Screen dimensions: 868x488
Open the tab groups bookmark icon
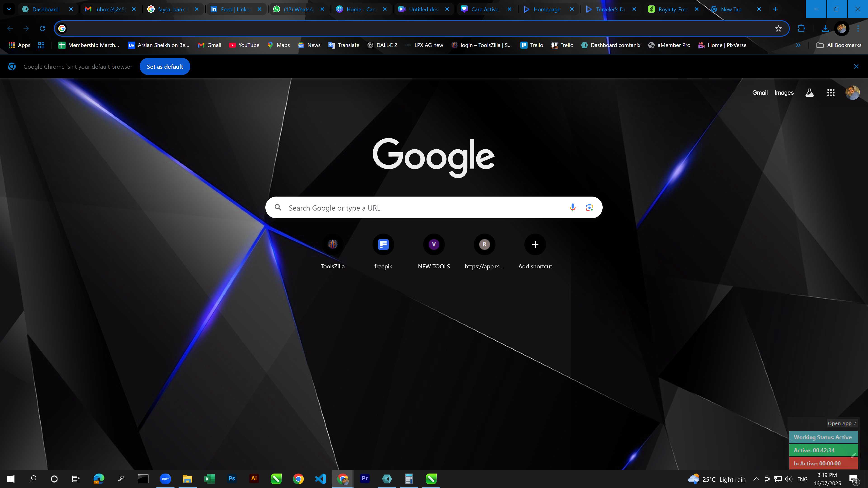(x=41, y=45)
